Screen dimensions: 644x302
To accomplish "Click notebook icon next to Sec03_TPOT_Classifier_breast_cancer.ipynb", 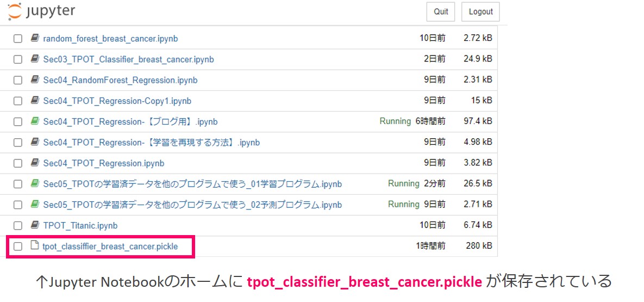I will [35, 59].
